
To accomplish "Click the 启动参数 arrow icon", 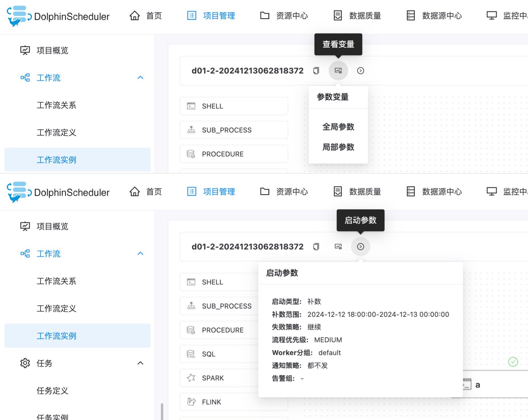I will [x=360, y=246].
